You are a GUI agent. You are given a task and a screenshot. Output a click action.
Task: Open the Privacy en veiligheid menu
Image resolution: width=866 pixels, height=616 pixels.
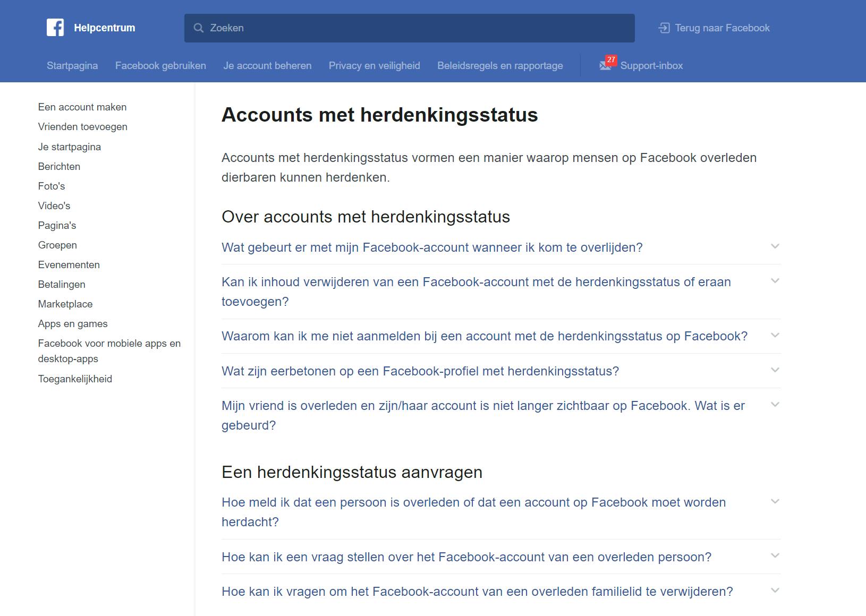(x=374, y=66)
